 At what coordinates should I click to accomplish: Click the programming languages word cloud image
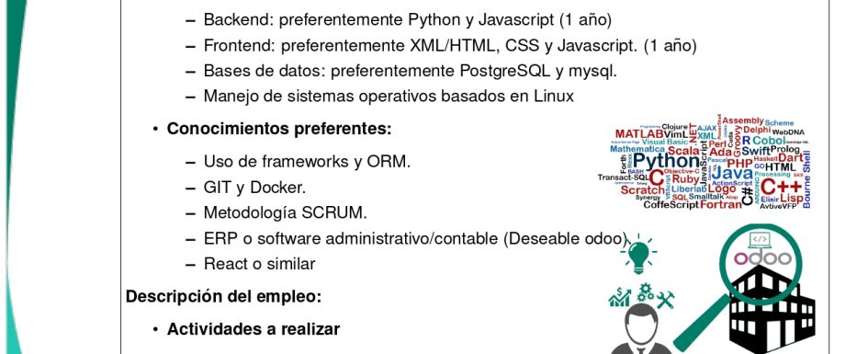pyautogui.click(x=705, y=163)
